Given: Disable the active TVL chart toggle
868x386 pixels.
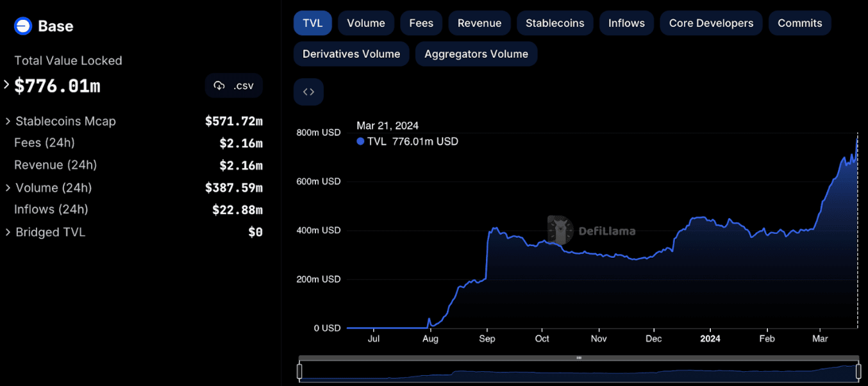Looking at the screenshot, I should 312,23.
